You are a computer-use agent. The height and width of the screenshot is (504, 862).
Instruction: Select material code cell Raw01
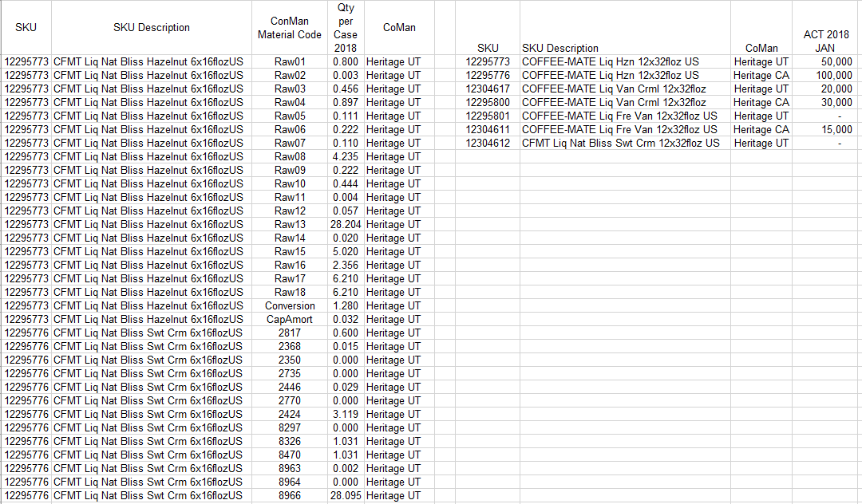[290, 61]
